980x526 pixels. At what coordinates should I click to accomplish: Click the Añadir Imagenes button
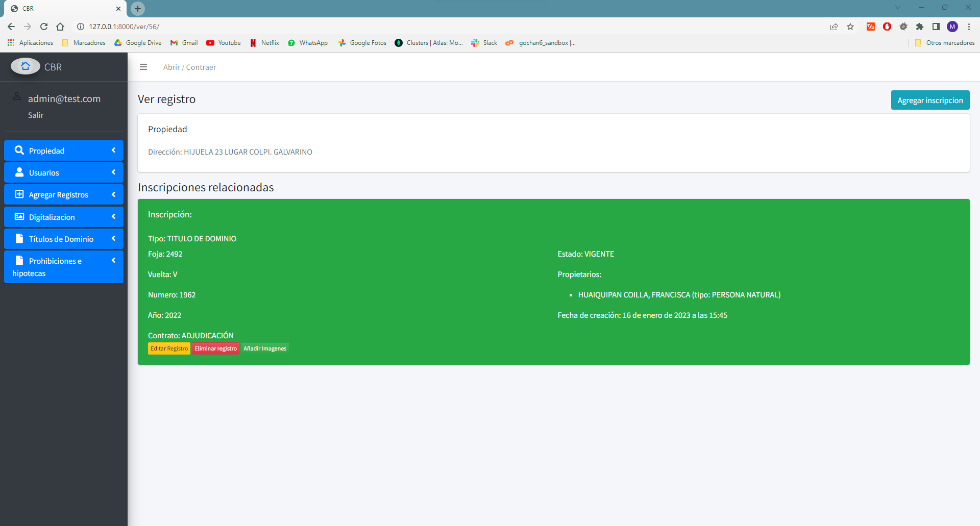264,348
